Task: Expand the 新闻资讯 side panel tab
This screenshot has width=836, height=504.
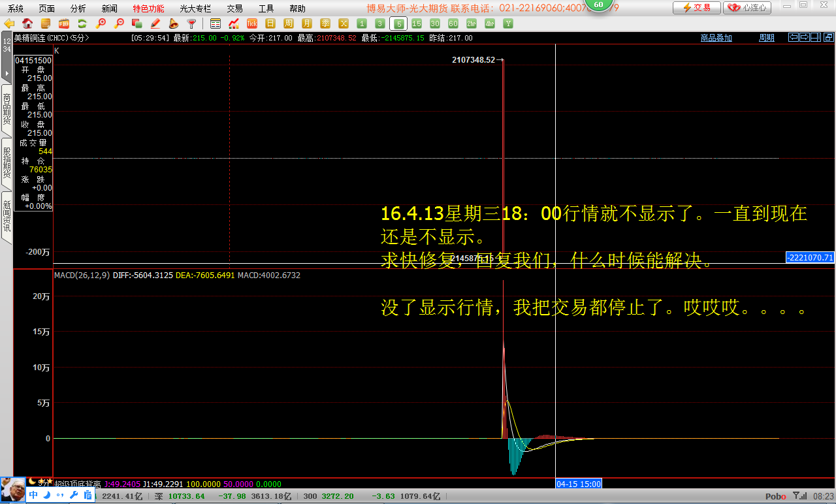Action: coord(7,217)
